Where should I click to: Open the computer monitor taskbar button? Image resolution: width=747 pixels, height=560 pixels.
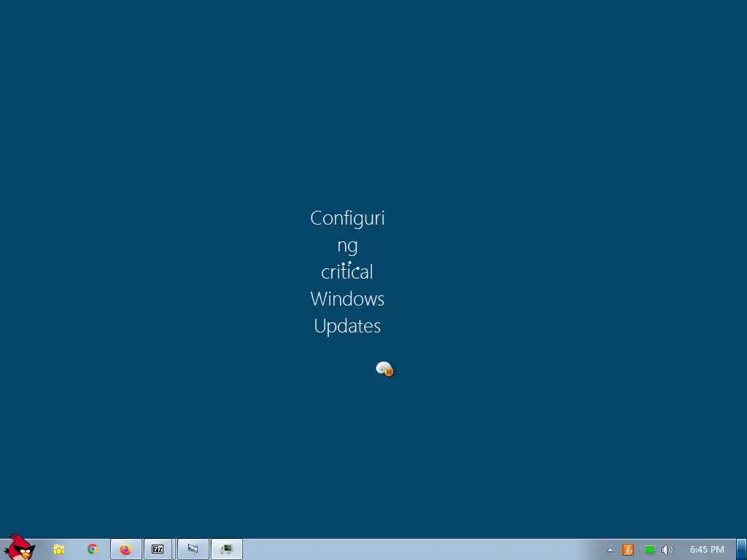pos(227,550)
